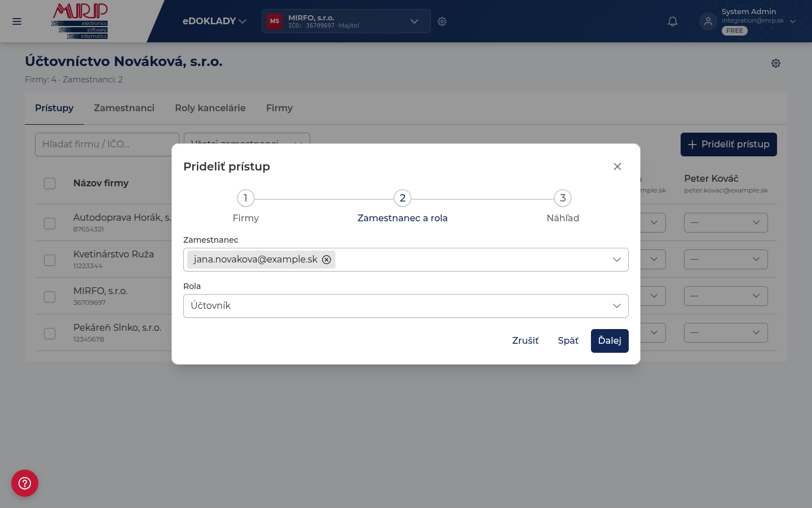Go back with the Späť button
Image resolution: width=812 pixels, height=508 pixels.
[568, 341]
